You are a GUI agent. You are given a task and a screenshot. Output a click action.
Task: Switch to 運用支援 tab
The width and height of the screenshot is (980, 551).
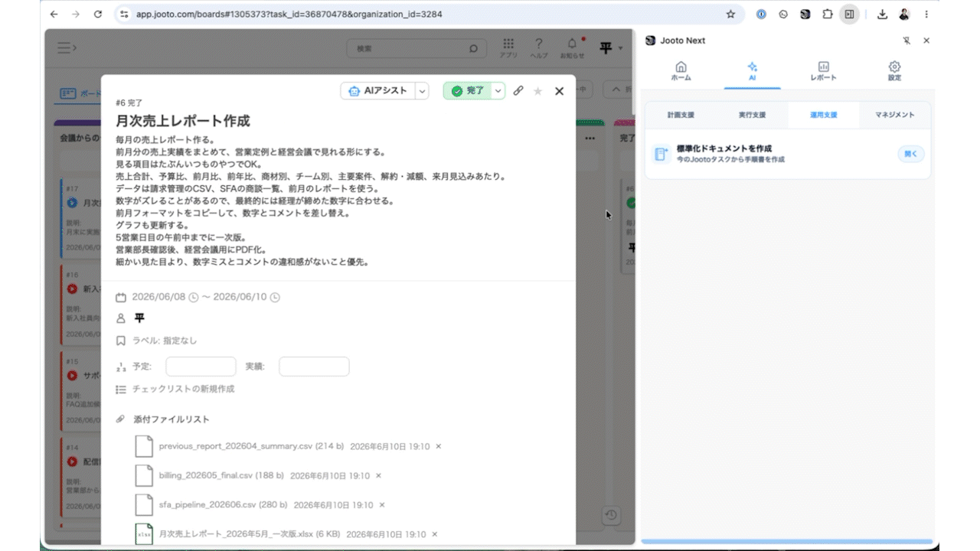pyautogui.click(x=823, y=115)
